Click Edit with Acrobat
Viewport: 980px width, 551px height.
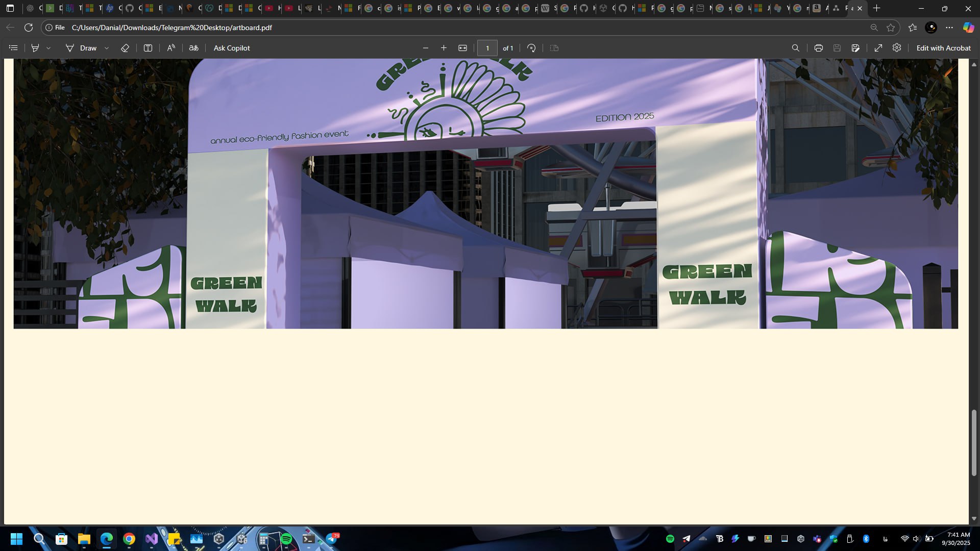[x=943, y=48]
